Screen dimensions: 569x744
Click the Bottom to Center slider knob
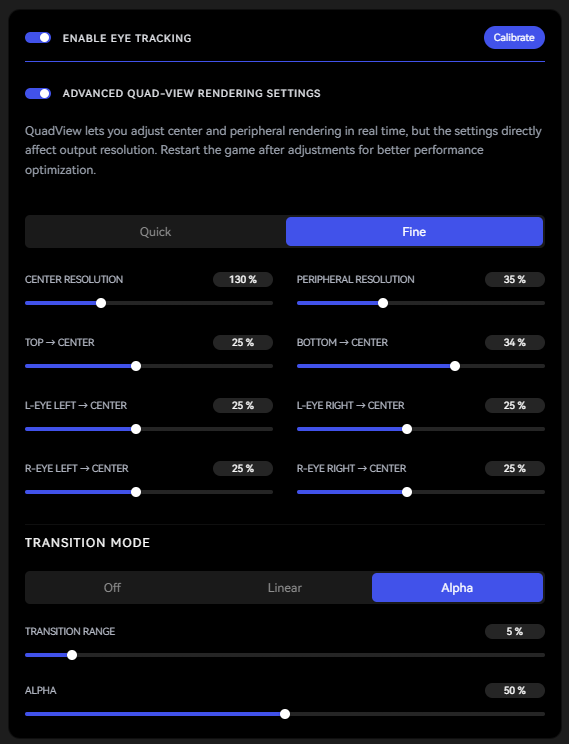coord(455,366)
